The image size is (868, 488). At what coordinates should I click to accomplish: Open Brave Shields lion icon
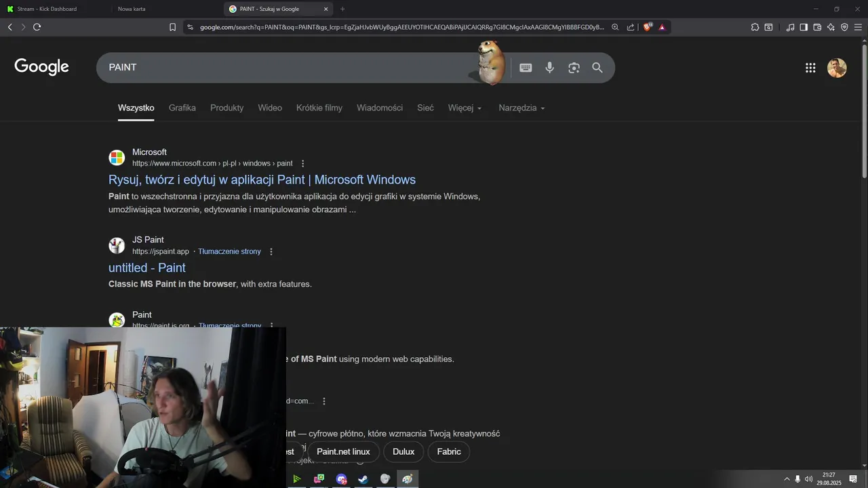coord(648,27)
